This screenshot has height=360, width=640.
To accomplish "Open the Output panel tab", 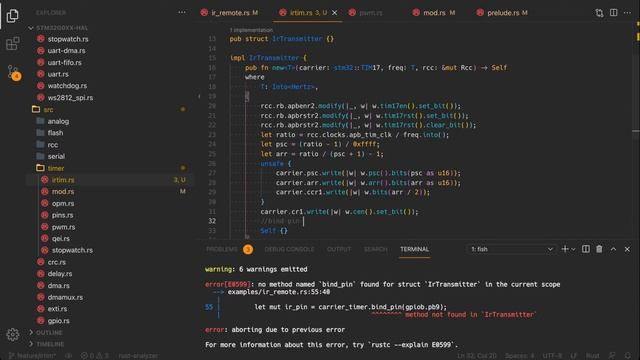I will point(339,249).
